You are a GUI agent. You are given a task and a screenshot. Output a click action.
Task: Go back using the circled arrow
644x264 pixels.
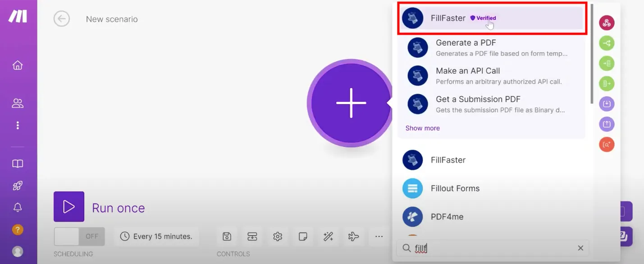coord(62,19)
